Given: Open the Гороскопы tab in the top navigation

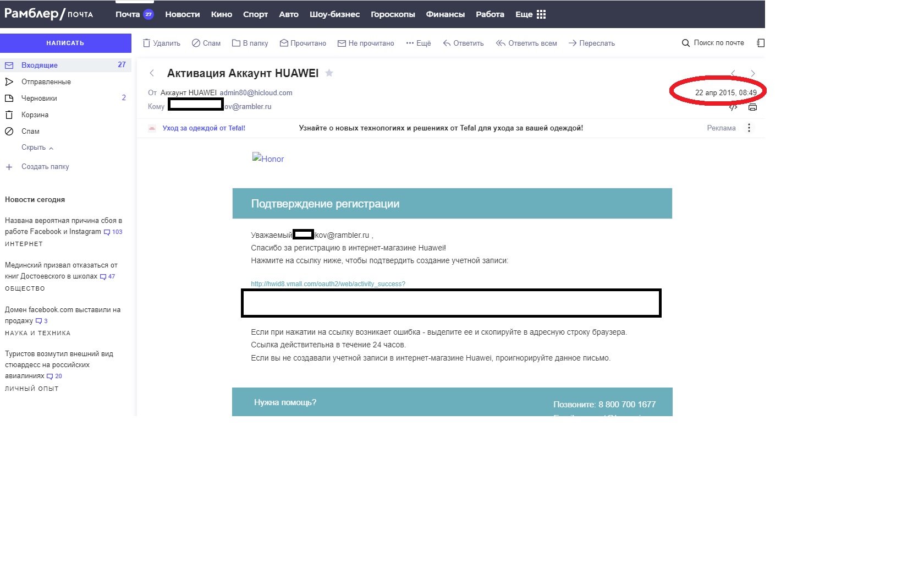Looking at the screenshot, I should (393, 14).
